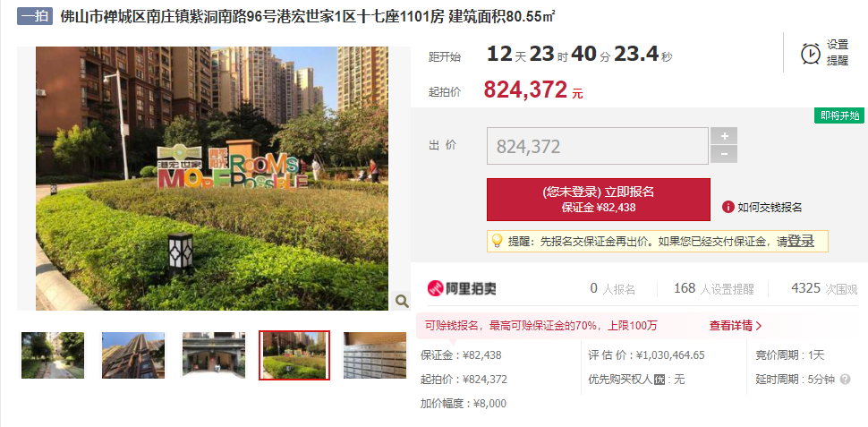Viewport: 868px width, 427px height.
Task: Click the red 立即报名 button
Action: pyautogui.click(x=599, y=200)
